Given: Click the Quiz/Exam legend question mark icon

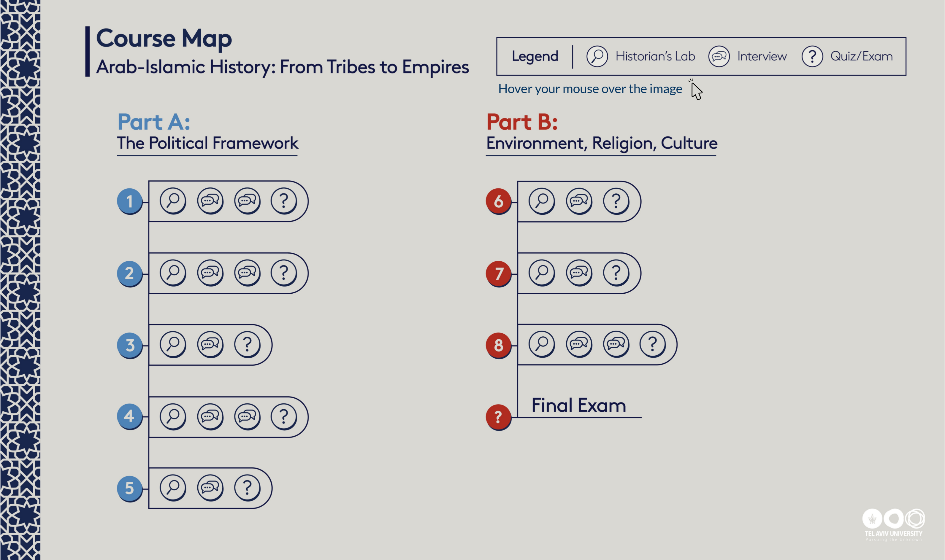Looking at the screenshot, I should tap(812, 56).
